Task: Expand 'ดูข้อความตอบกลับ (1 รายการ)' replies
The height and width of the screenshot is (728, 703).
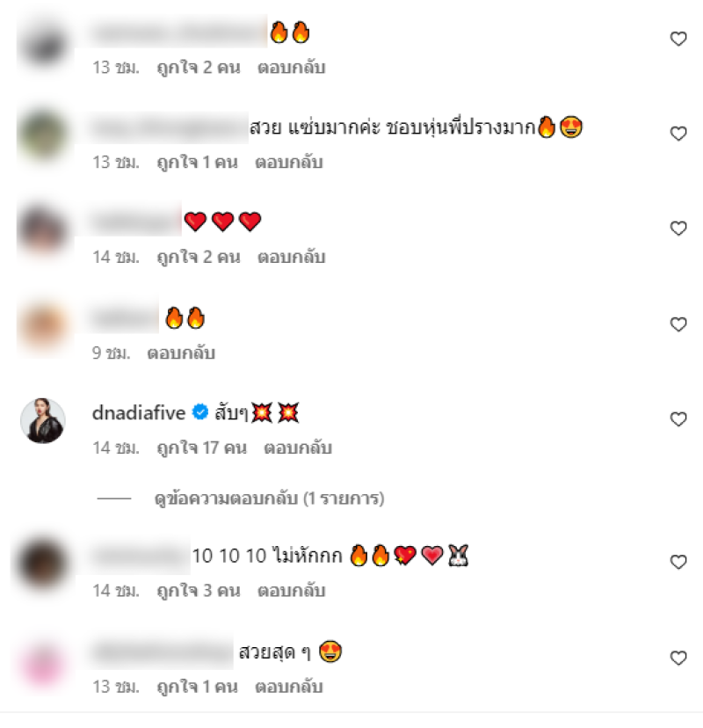Action: (269, 499)
